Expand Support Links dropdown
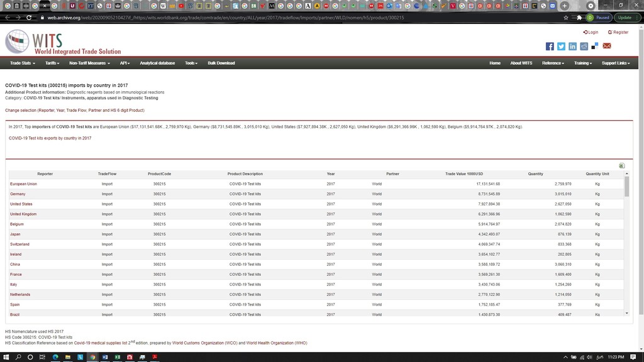The image size is (644, 362). (616, 63)
